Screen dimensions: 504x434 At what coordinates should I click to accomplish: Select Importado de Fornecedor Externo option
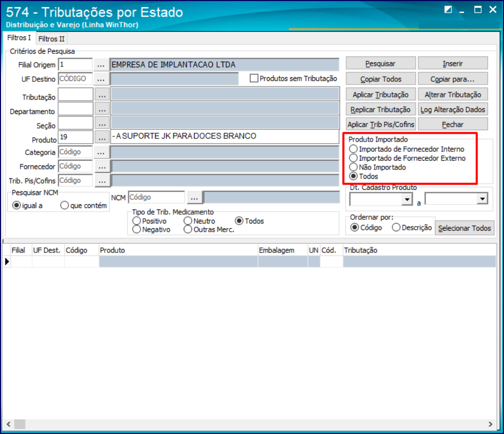(x=353, y=158)
